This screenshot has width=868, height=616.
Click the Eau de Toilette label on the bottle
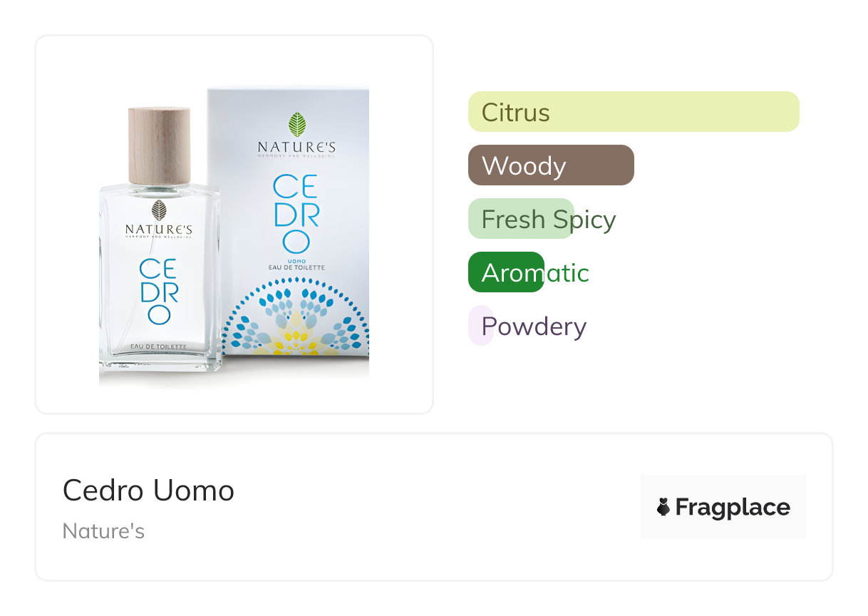tap(158, 346)
